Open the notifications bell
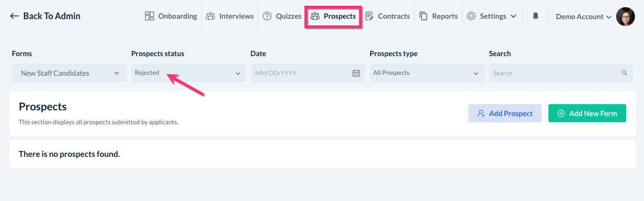Screen dimensions: 644x201 [535, 16]
